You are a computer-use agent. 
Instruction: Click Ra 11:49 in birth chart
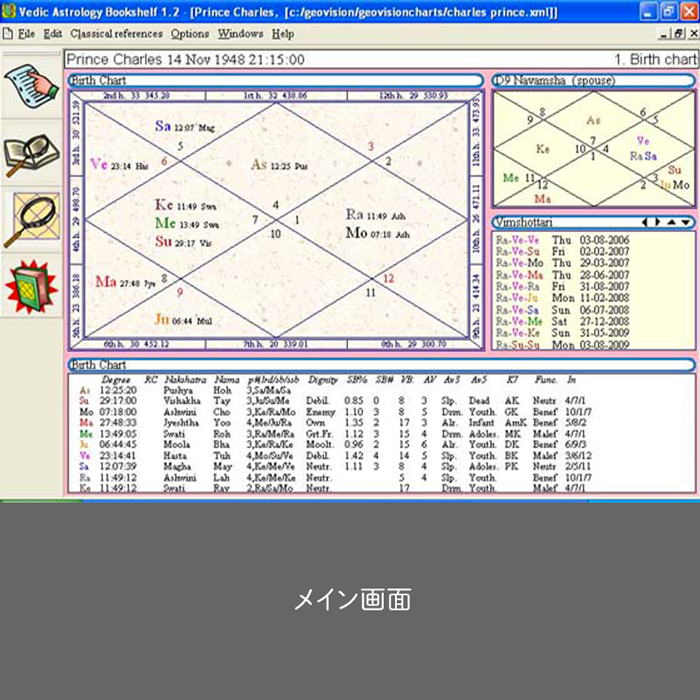(376, 215)
